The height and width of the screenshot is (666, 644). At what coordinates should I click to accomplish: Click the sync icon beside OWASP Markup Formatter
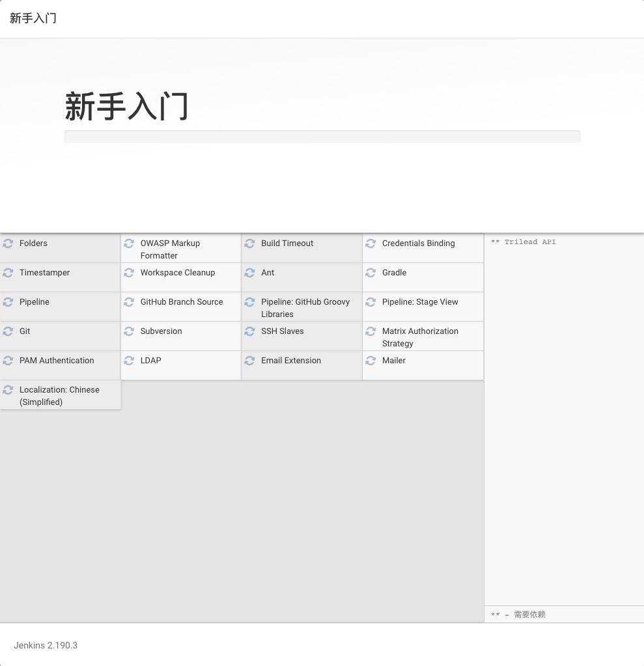point(129,243)
